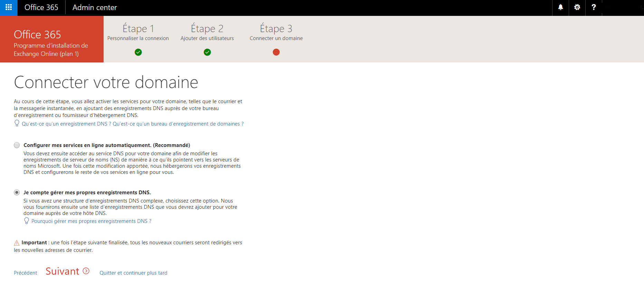Click the warning triangle beside Important
Viewport: 644px width, 304px height.
[17, 243]
